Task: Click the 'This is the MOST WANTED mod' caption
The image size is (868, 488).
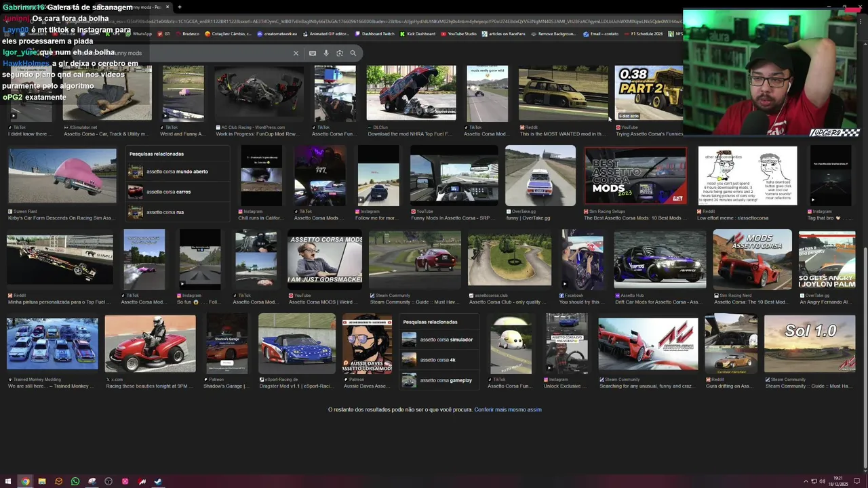Action: [563, 134]
